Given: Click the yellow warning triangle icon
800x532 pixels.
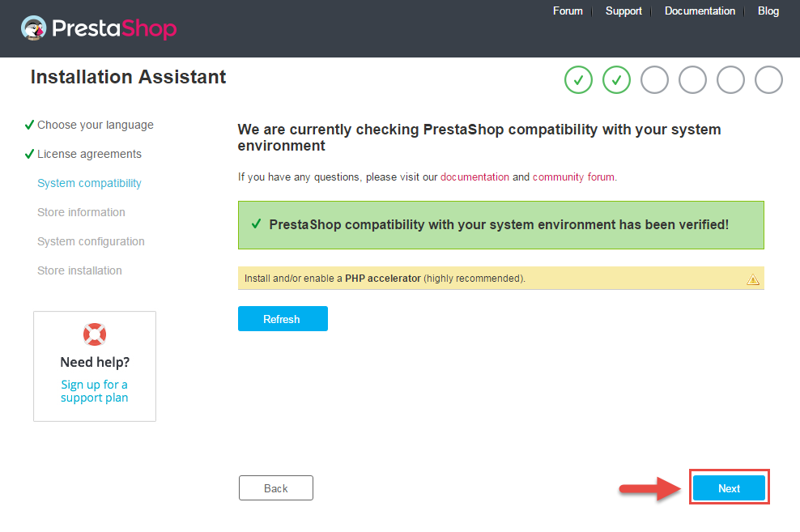Looking at the screenshot, I should pyautogui.click(x=753, y=279).
